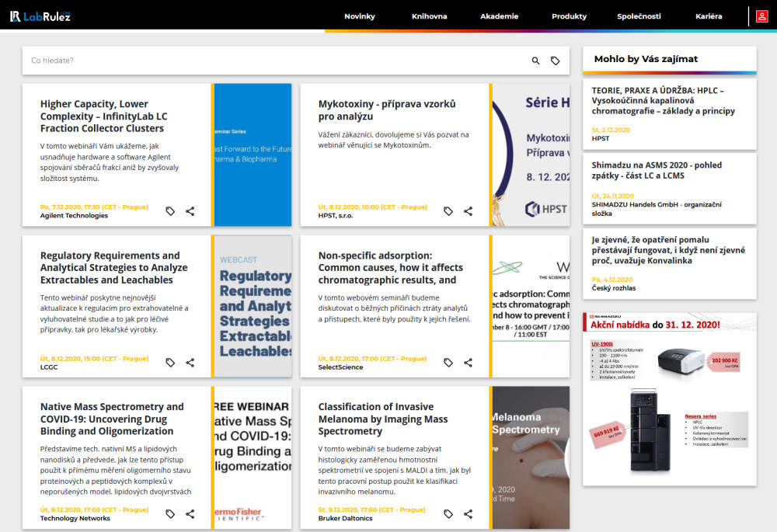The image size is (777, 532).
Task: Click the search magnifier icon
Action: click(535, 61)
